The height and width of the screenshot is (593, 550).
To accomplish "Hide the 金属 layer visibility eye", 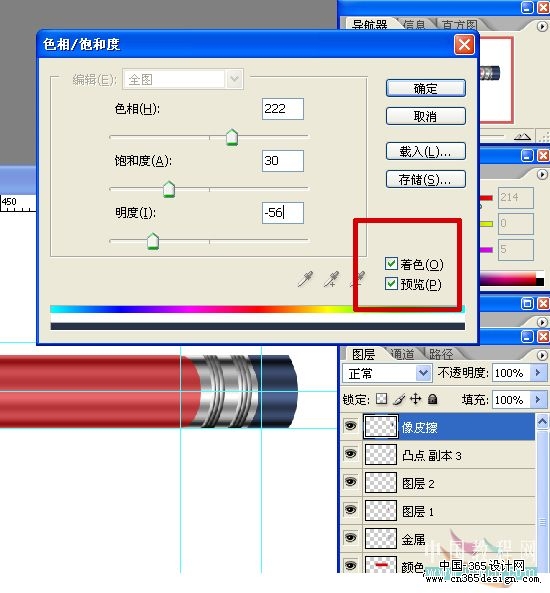I will (x=351, y=537).
